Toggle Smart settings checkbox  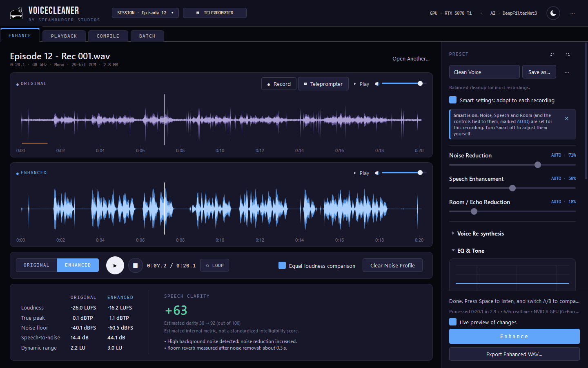tap(453, 100)
